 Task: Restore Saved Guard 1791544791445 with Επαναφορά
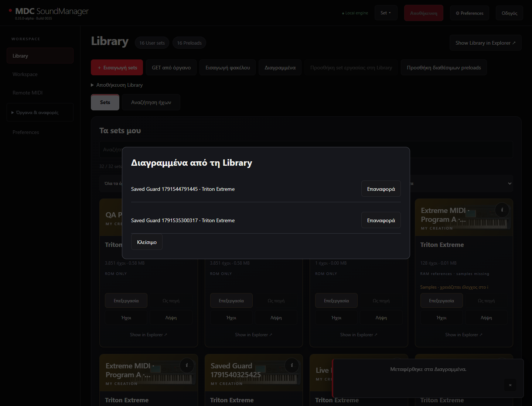tap(381, 189)
